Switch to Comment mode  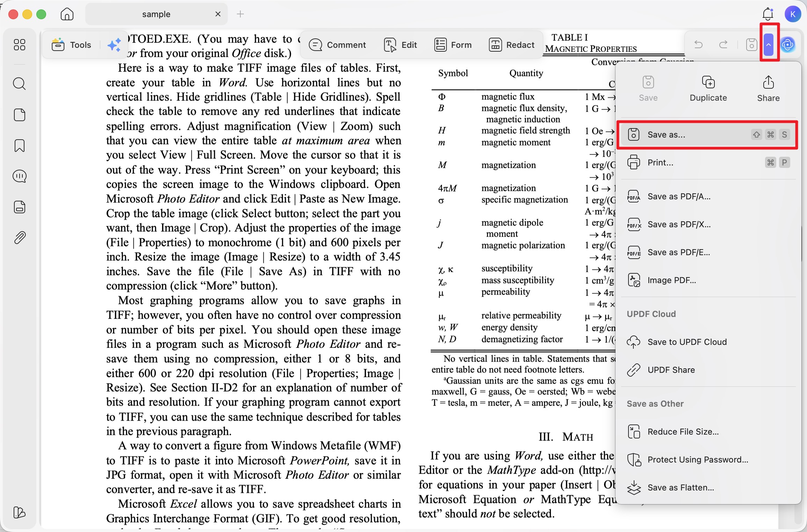coord(337,45)
